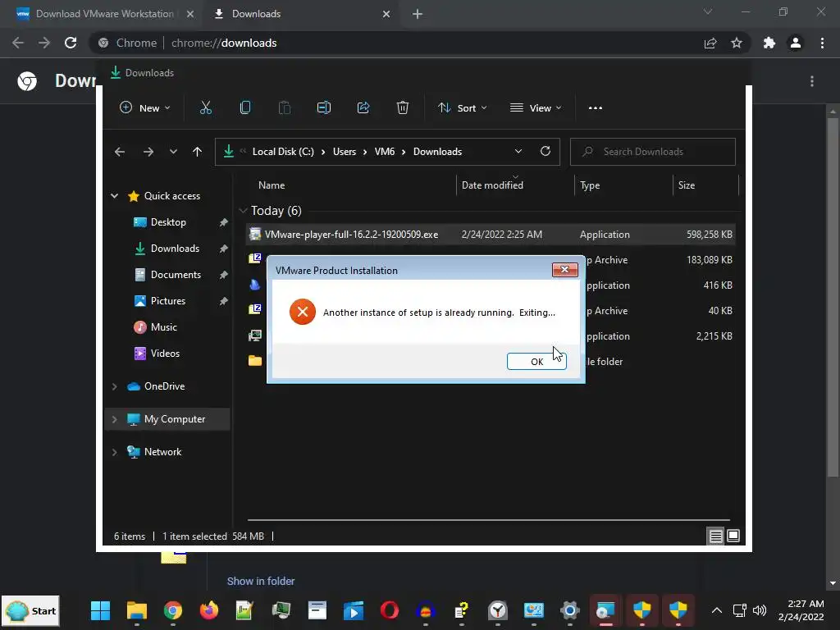Open the Sort dropdown
The height and width of the screenshot is (630, 840).
pos(462,107)
